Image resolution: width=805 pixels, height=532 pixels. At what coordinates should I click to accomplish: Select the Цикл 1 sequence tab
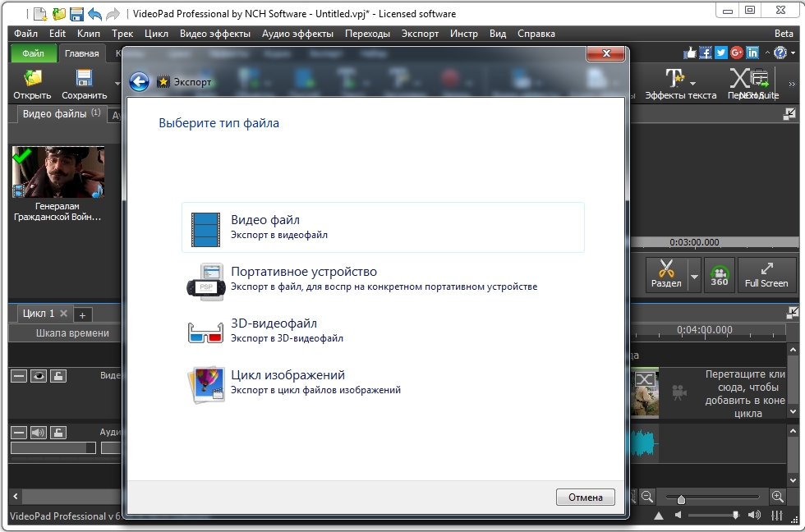click(x=39, y=314)
